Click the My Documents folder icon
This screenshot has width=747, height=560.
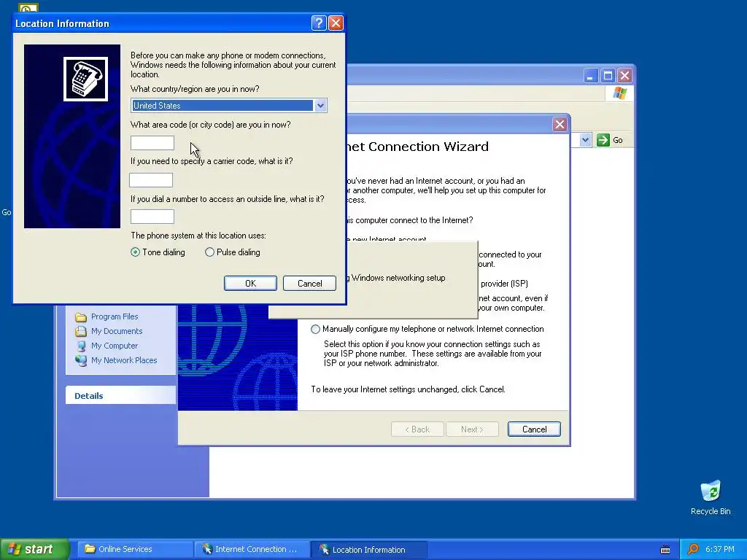[x=81, y=331]
